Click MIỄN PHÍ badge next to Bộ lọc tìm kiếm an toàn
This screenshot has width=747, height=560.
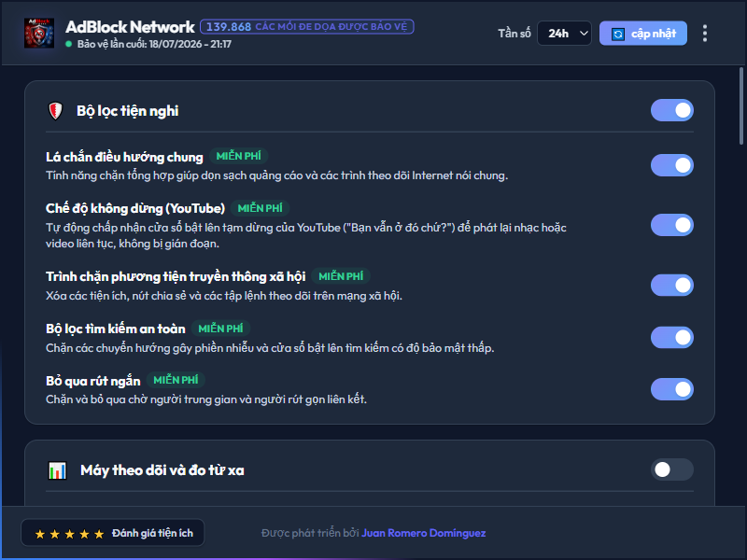[x=220, y=329]
